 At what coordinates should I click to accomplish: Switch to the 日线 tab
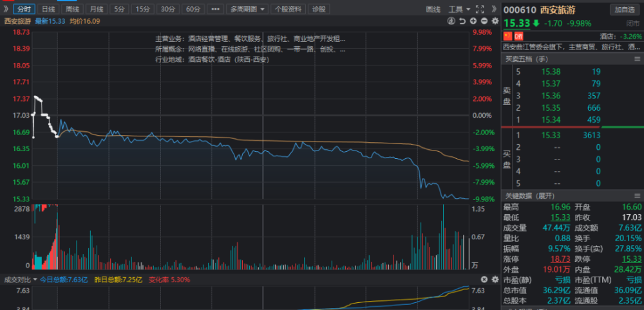[48, 9]
